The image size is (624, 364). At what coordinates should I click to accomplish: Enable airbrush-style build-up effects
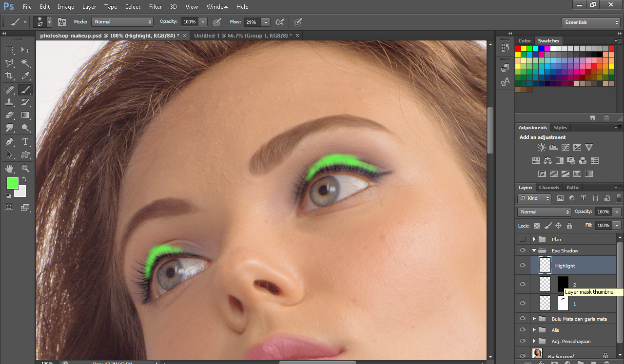click(x=279, y=22)
